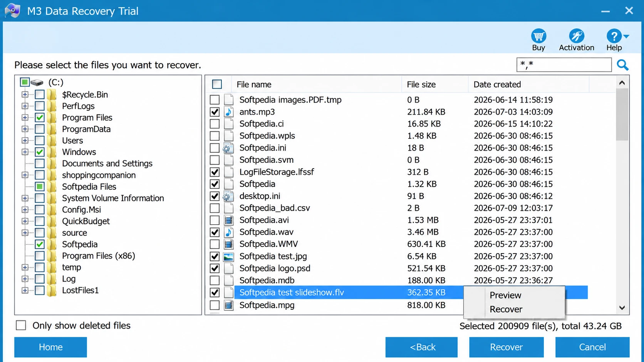Click the folder icon of Softpedia Files
This screenshot has height=362, width=644.
click(52, 187)
